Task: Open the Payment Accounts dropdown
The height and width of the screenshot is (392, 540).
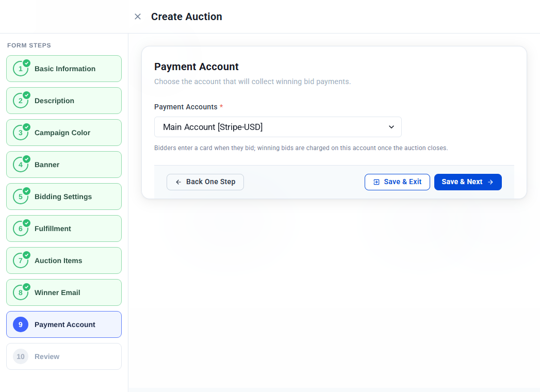Action: pyautogui.click(x=278, y=127)
